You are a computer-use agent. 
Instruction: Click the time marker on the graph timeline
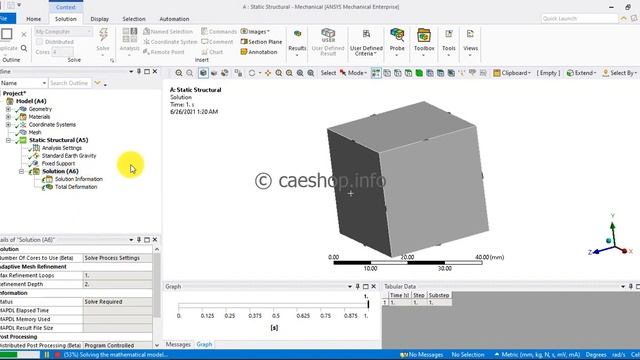[x=368, y=304]
